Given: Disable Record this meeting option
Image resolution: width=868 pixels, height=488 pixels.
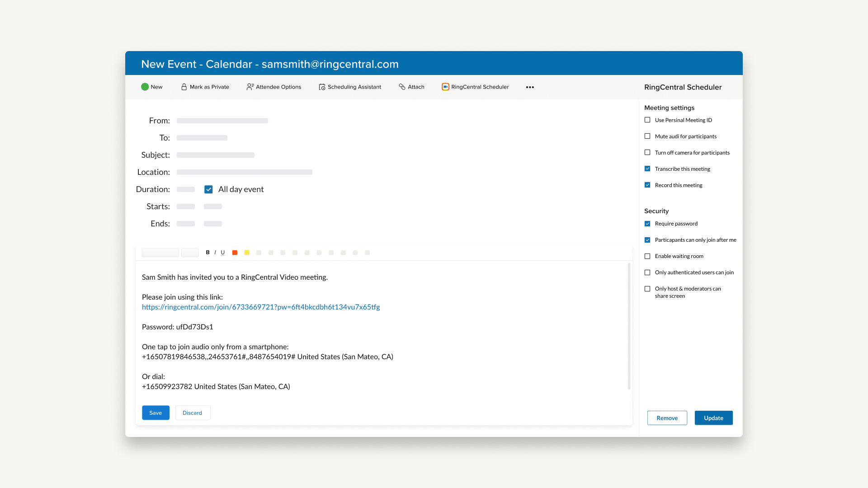Looking at the screenshot, I should tap(647, 185).
